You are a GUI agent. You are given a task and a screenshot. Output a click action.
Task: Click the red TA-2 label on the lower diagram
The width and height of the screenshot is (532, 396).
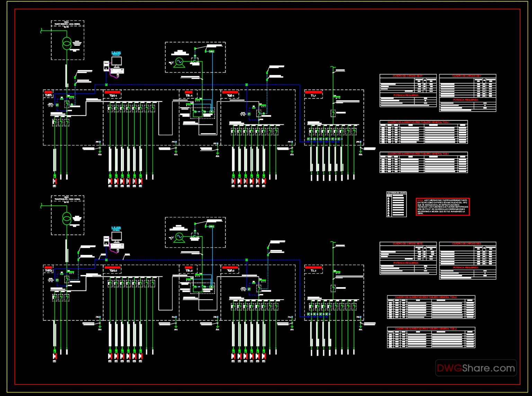tap(189, 267)
